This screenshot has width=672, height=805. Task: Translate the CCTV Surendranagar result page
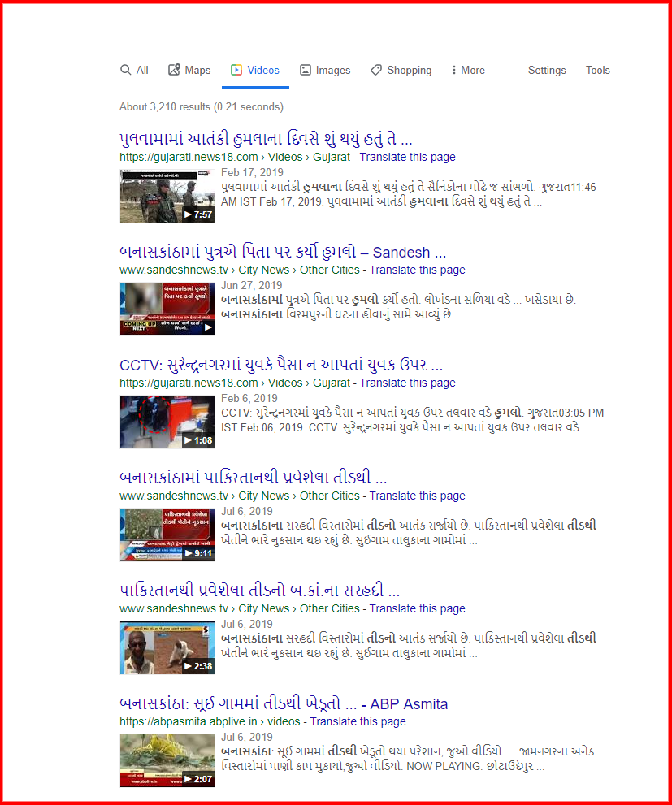407,383
